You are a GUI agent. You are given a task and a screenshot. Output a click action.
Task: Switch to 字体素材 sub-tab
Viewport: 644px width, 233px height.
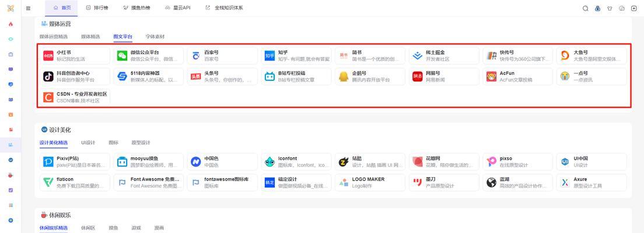coord(155,37)
